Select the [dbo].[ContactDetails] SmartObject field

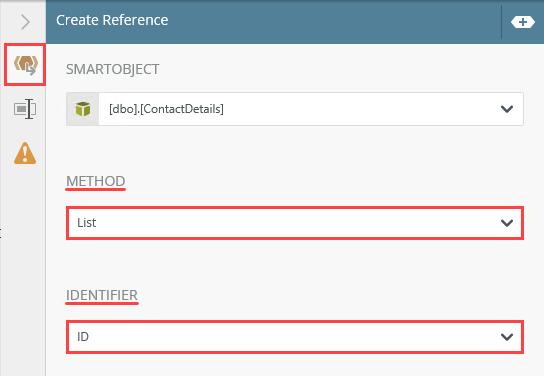pos(295,109)
